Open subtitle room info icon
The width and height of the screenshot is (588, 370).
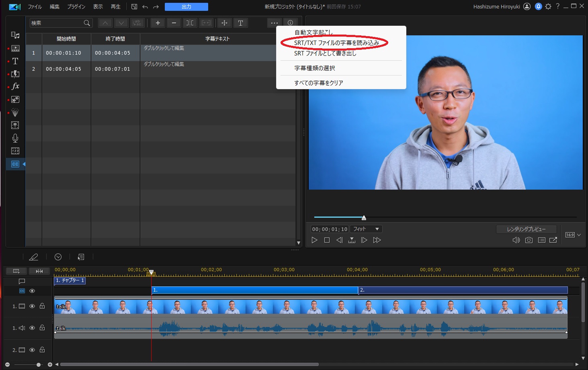[x=291, y=23]
